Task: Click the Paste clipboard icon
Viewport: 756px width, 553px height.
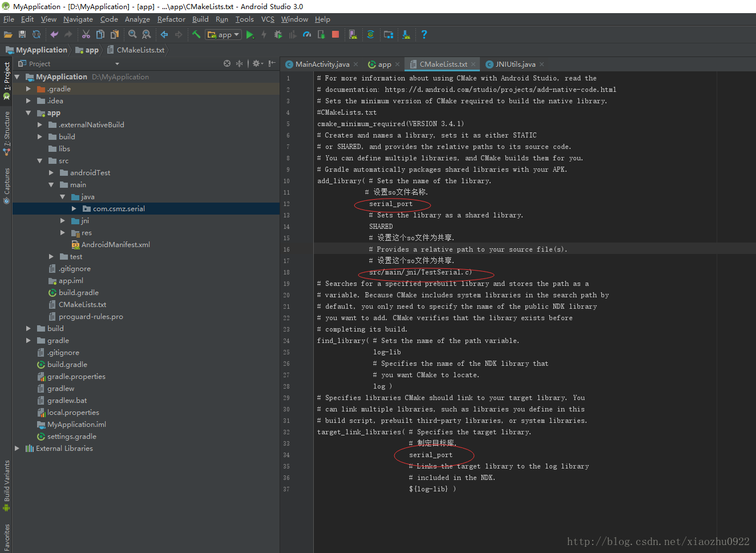Action: (x=115, y=35)
